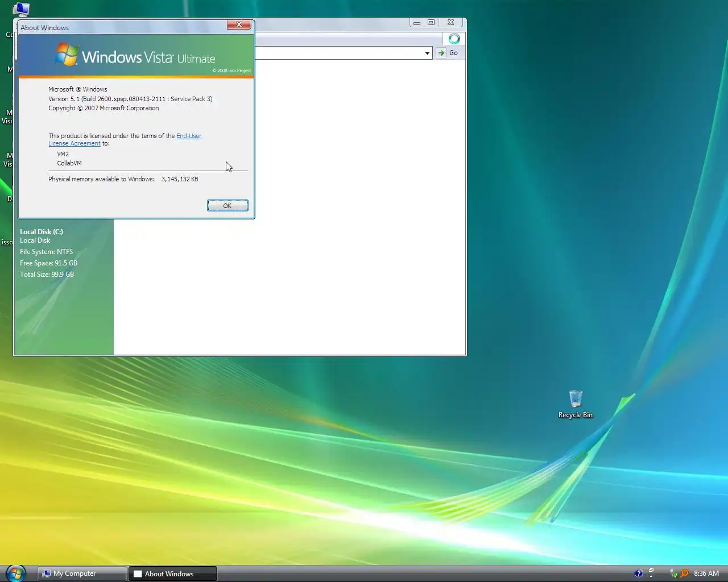The image size is (728, 582).
Task: Click the green Go arrow icon
Action: point(441,53)
